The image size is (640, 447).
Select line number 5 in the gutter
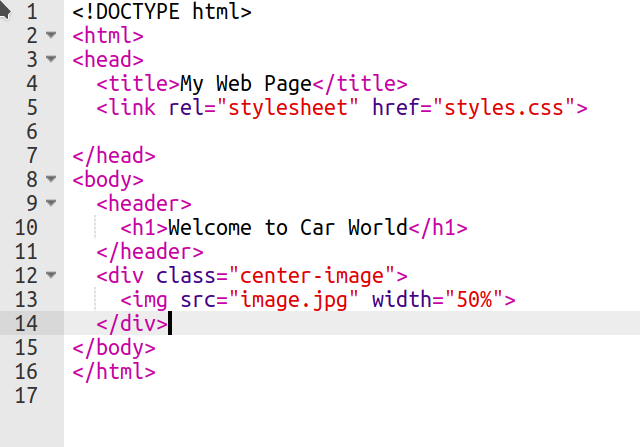(32, 108)
